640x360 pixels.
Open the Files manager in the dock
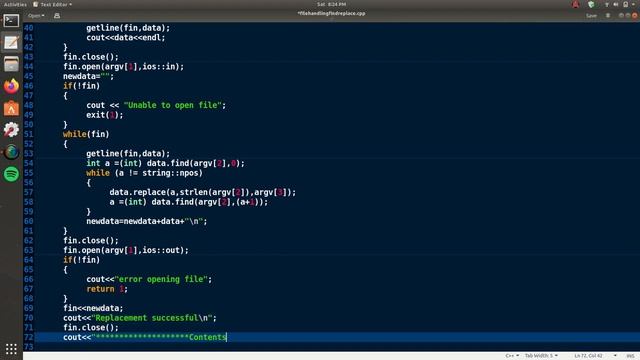click(x=11, y=64)
